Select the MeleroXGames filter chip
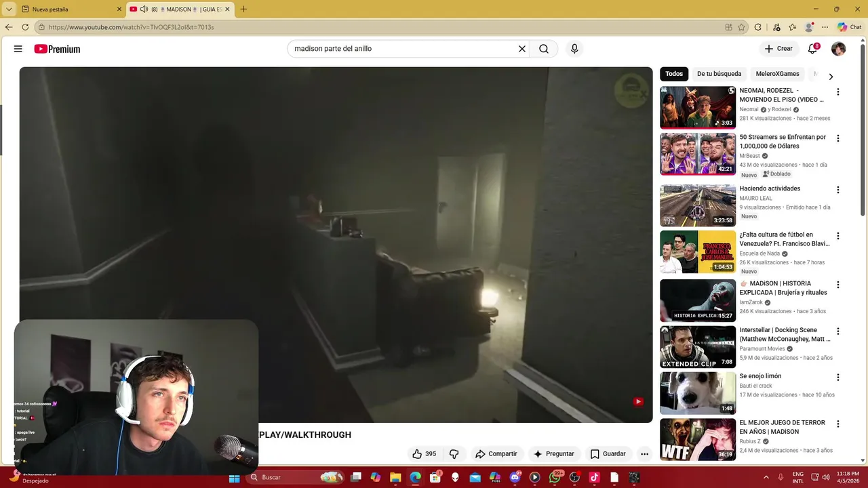The image size is (868, 488). (x=777, y=74)
